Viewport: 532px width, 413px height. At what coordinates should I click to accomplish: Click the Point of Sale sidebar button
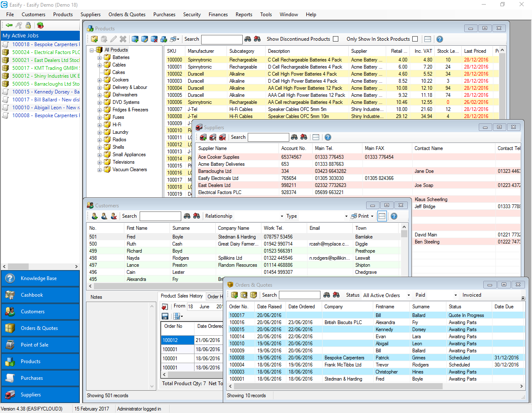40,345
